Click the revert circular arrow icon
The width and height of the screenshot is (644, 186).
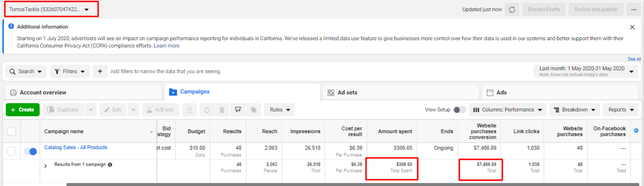coord(206,110)
